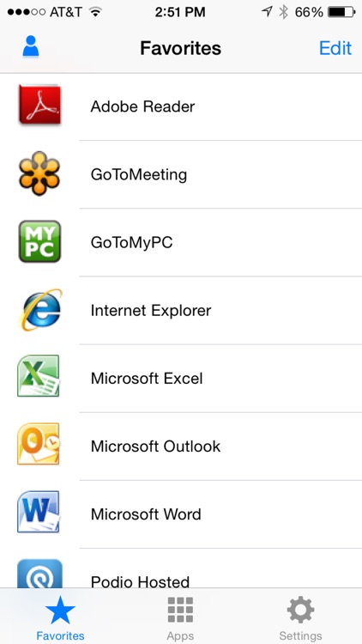Switch to the Apps tab

coord(180,617)
